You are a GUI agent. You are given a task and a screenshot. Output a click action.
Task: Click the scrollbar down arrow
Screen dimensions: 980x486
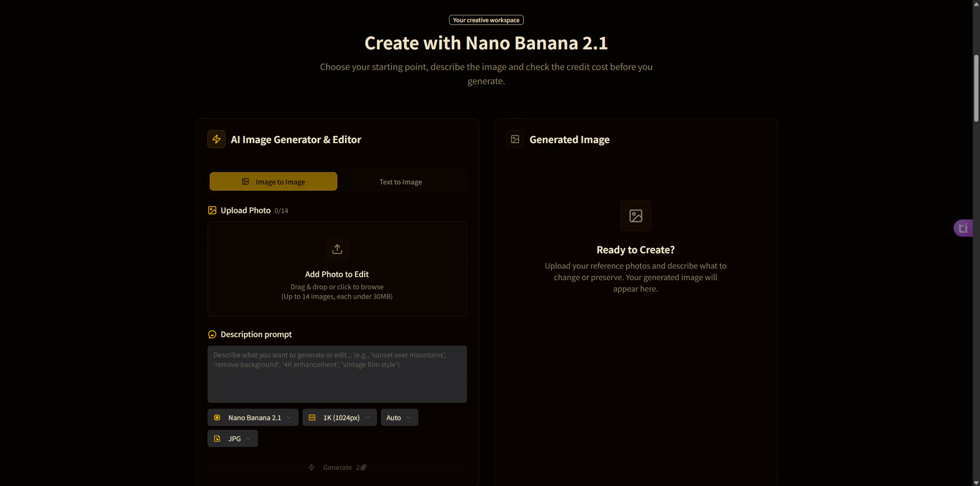tap(976, 483)
